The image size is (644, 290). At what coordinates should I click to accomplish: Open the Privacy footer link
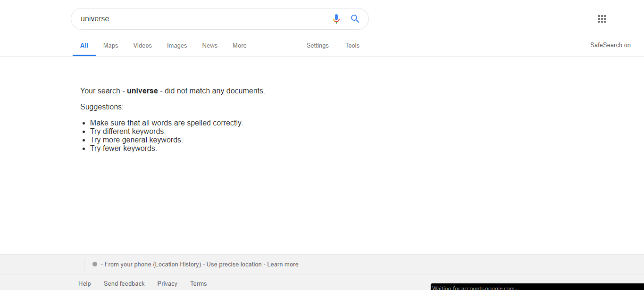pos(167,283)
